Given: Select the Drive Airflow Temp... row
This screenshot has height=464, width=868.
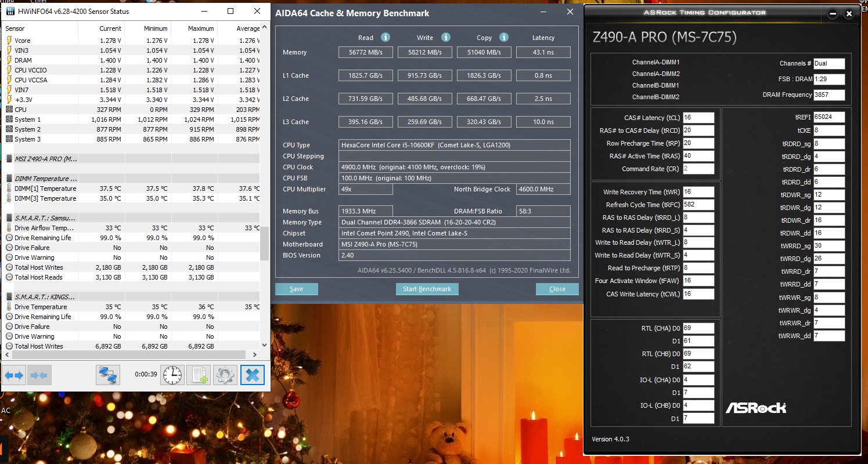Looking at the screenshot, I should (132, 228).
